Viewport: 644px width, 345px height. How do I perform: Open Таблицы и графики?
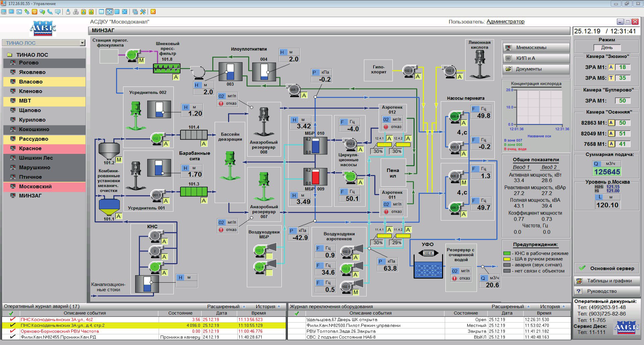coord(607,281)
